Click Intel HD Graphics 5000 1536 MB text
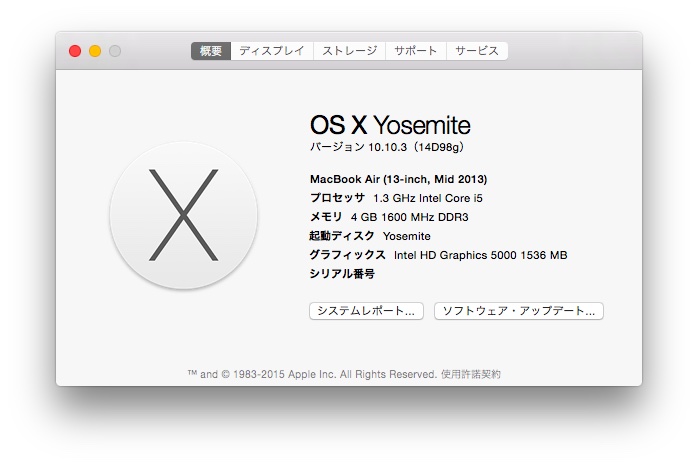Image resolution: width=698 pixels, height=466 pixels. tap(480, 255)
